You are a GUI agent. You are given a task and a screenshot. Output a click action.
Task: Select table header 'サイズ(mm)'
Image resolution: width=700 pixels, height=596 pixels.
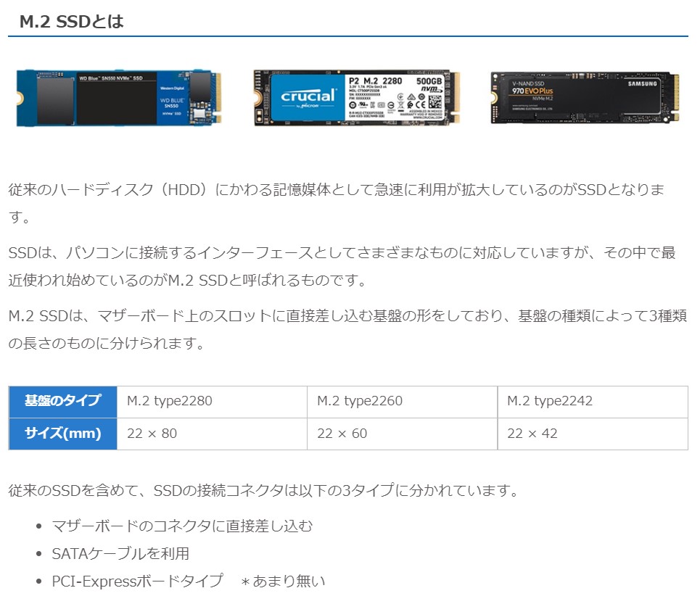[63, 434]
